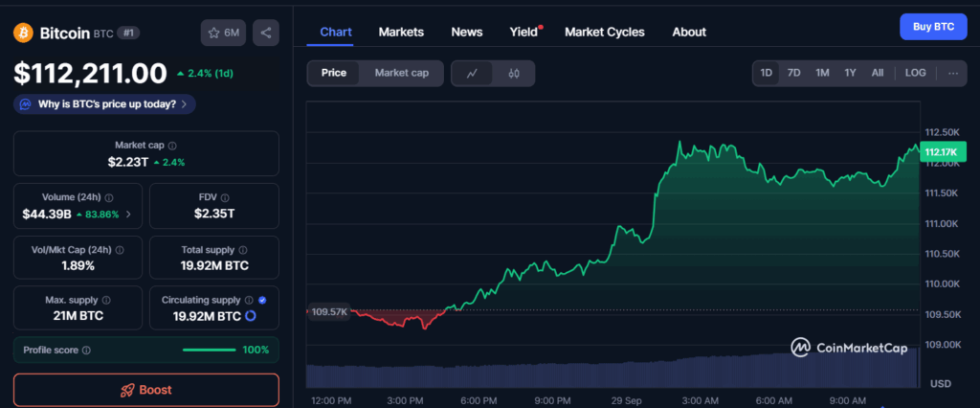Select the candlestick chart icon
The image size is (980, 408).
(x=513, y=73)
